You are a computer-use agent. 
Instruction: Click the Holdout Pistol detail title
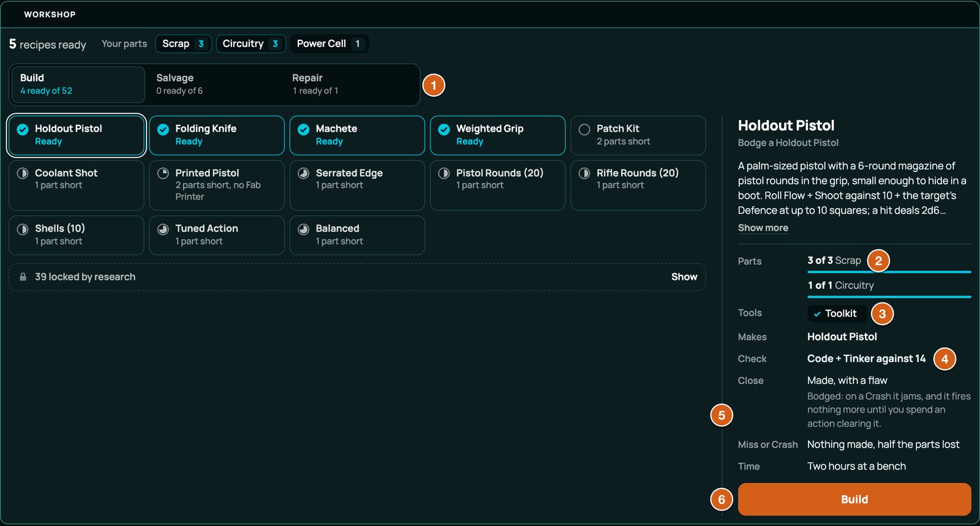tap(786, 126)
